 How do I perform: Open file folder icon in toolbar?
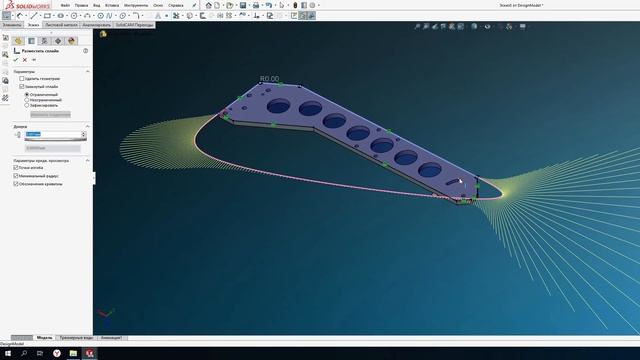click(230, 5)
